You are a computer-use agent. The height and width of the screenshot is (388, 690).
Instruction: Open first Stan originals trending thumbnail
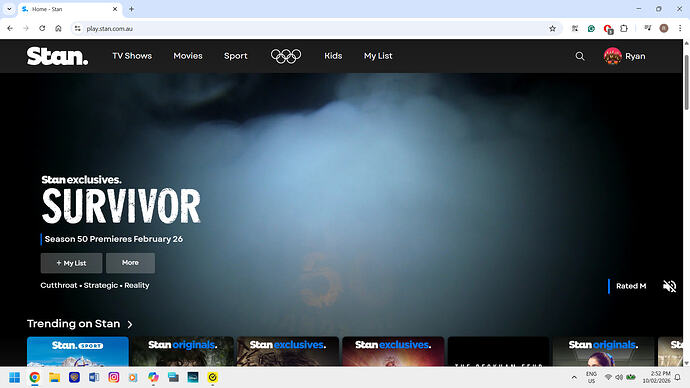tap(183, 351)
